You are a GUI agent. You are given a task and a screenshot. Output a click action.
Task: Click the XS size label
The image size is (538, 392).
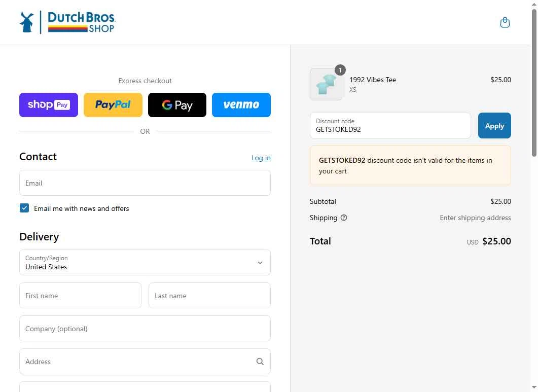tap(353, 90)
